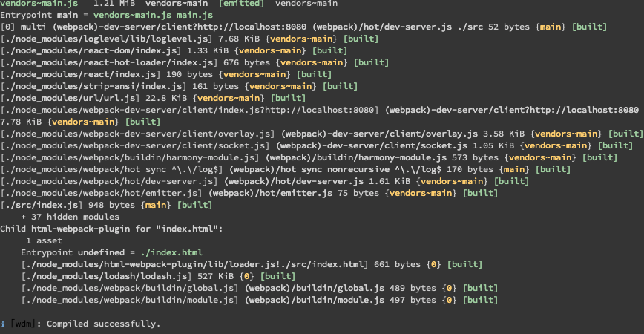The height and width of the screenshot is (334, 644).
Task: Click '22.8 KiB' url.js size value
Action: pos(166,98)
